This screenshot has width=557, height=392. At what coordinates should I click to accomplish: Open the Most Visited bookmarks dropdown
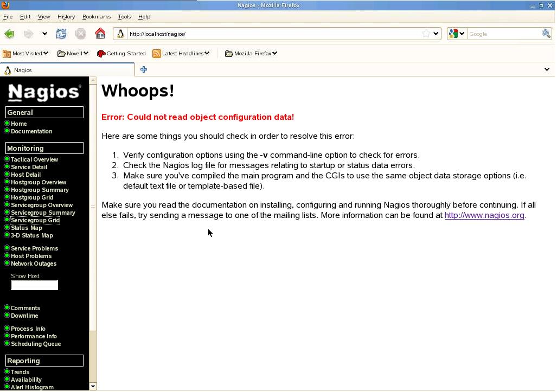click(25, 53)
